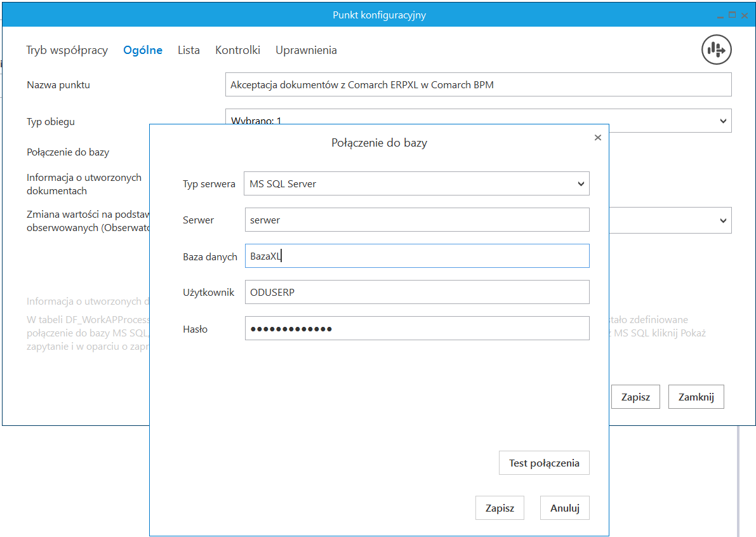The width and height of the screenshot is (756, 537).
Task: Click Zapisz in the main configuration window
Action: click(x=635, y=397)
